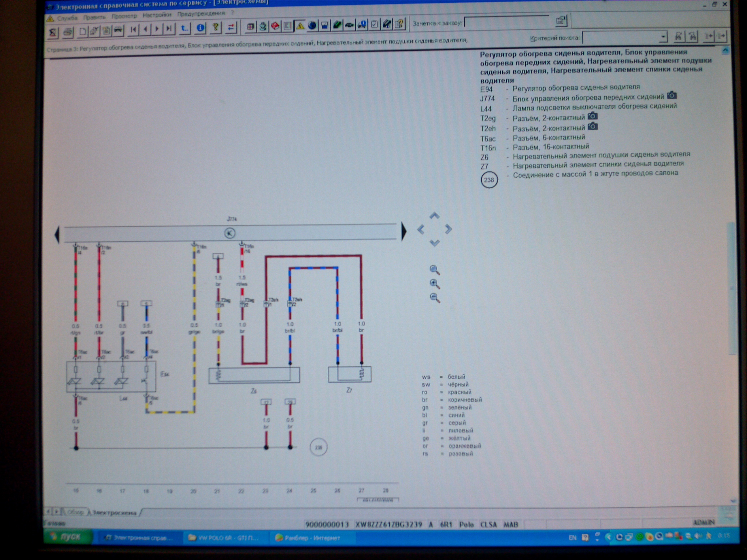The height and width of the screenshot is (560, 747).
Task: Open the Настройки menu
Action: 157,15
